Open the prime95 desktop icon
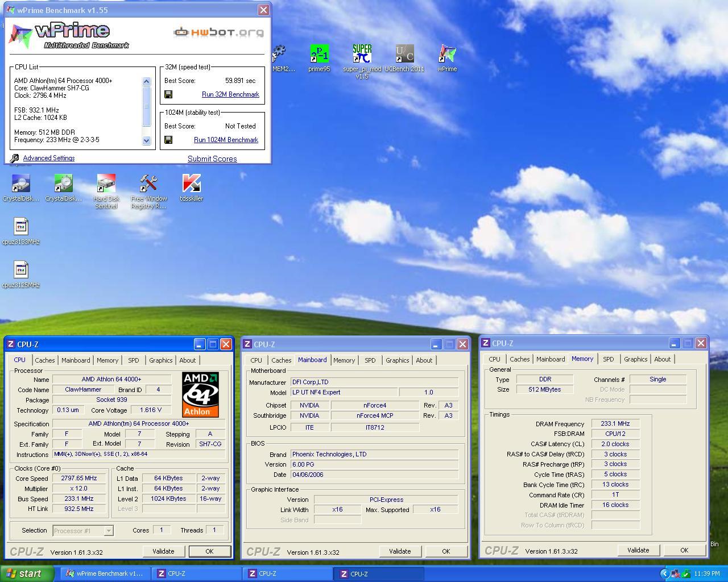Viewport: 728px width, 582px height. pyautogui.click(x=319, y=54)
